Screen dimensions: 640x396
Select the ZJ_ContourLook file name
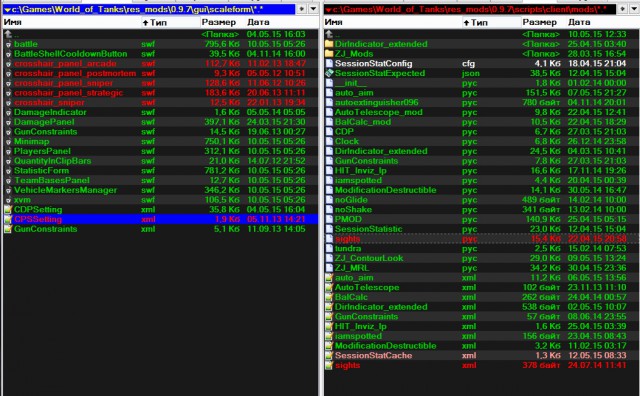click(369, 258)
